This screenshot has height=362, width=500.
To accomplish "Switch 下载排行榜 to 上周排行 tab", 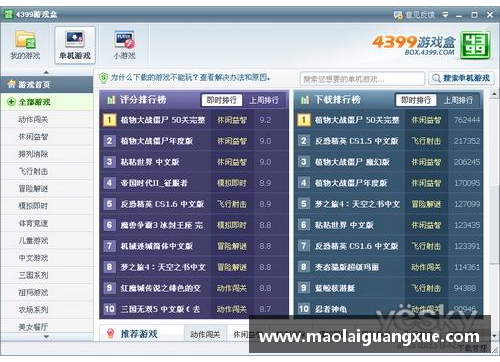I will pos(458,100).
